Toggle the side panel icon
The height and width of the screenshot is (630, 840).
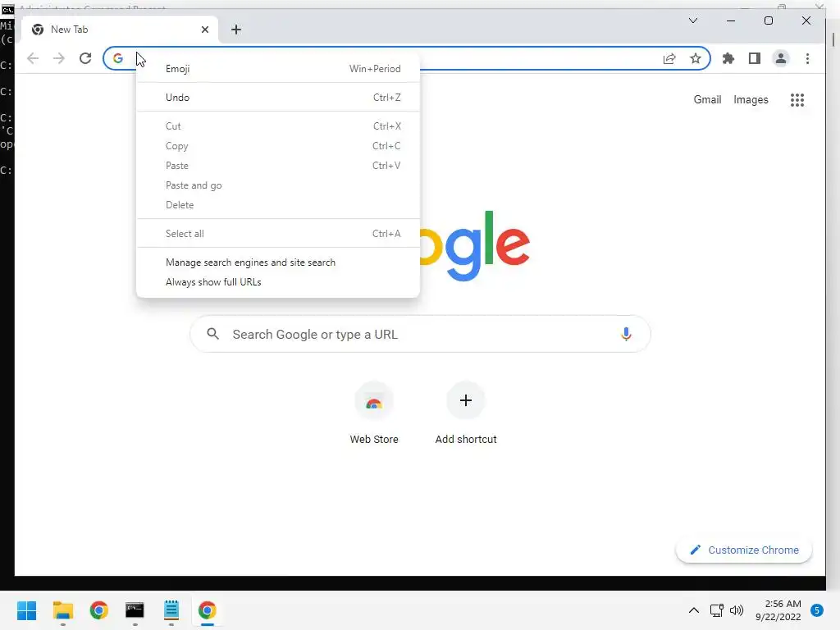pyautogui.click(x=755, y=58)
